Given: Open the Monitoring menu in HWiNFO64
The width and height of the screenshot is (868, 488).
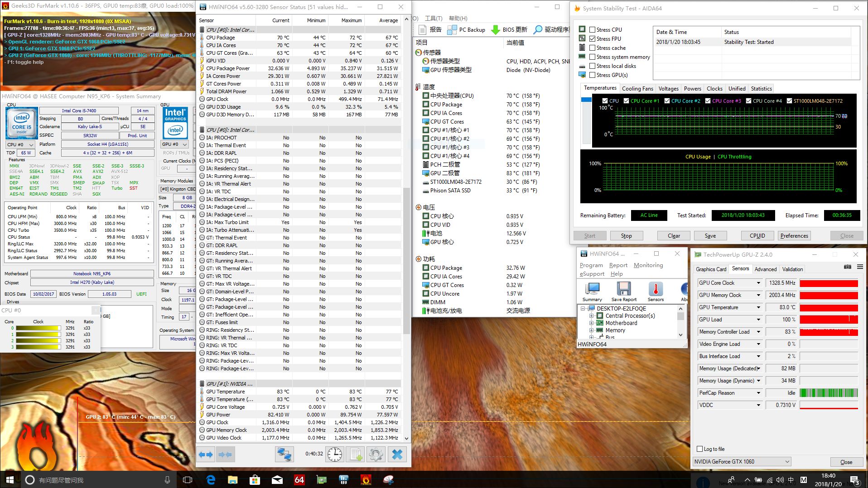Looking at the screenshot, I should click(648, 265).
